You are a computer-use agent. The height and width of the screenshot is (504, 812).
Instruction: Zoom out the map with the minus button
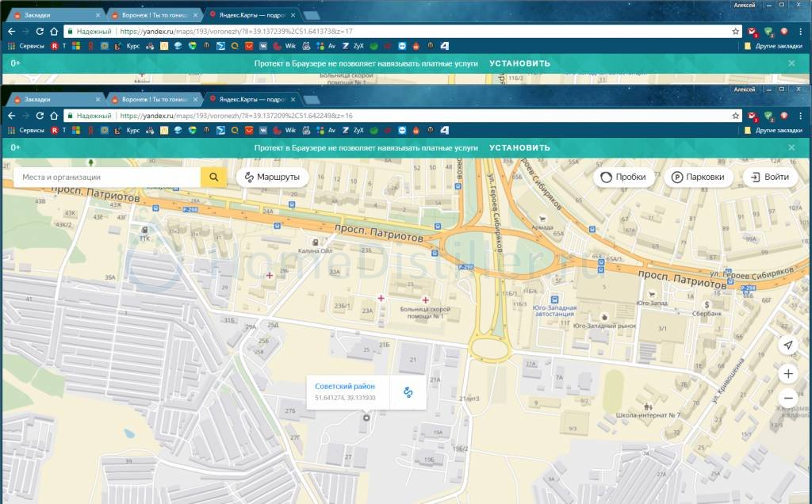788,398
